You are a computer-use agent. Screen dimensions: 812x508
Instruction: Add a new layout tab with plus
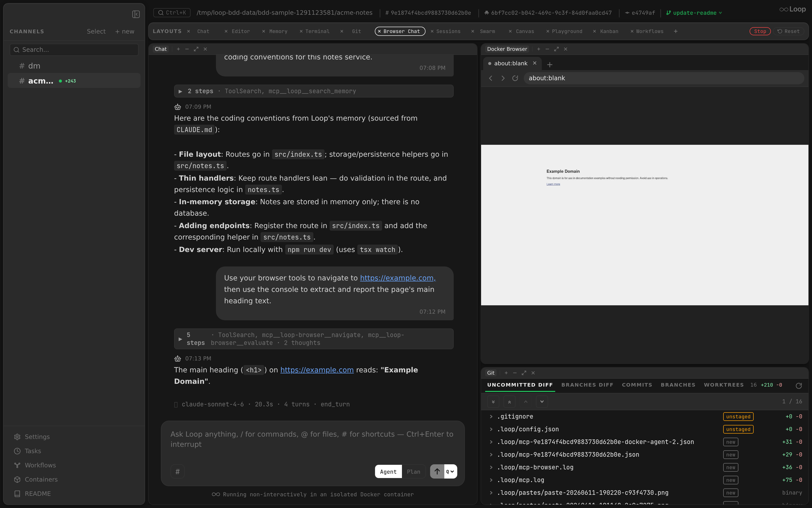click(675, 31)
